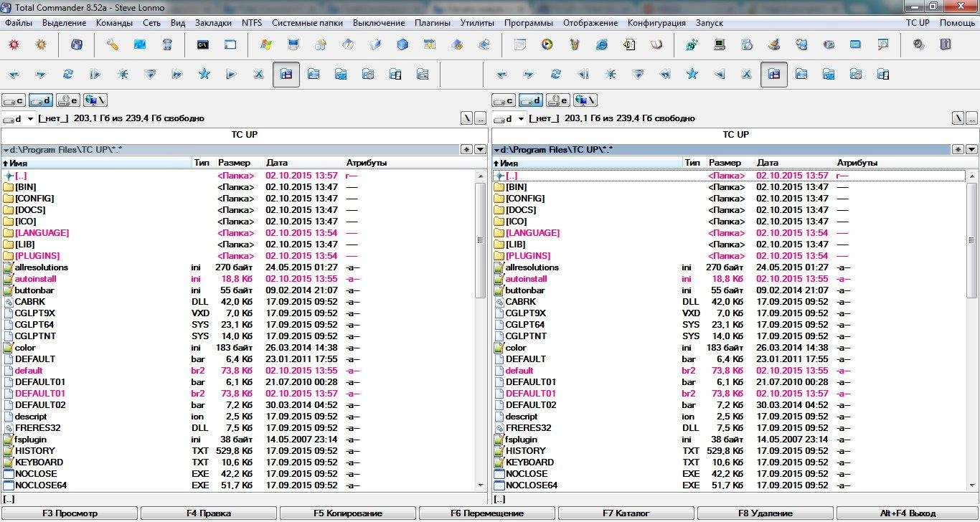Select drive e button in left panel
Viewport: 980px width, 522px height.
[68, 100]
